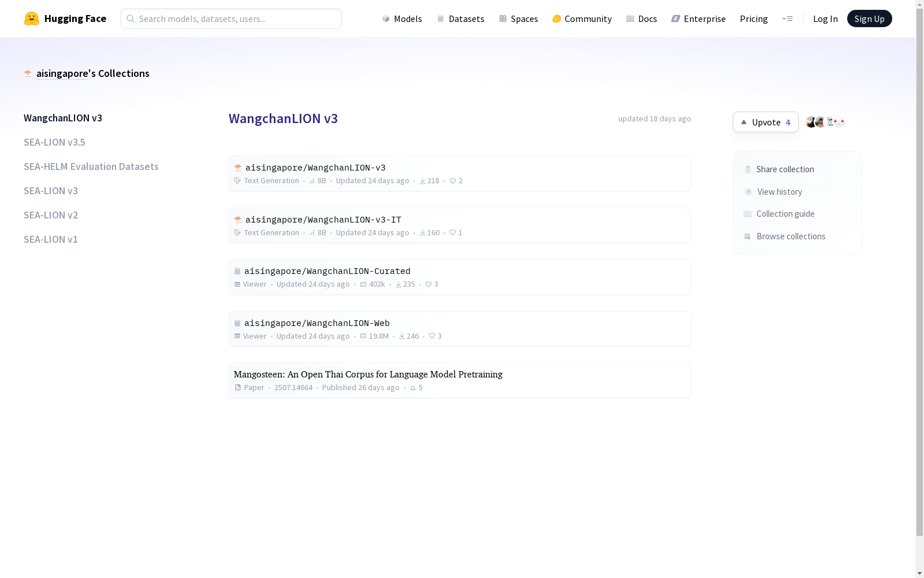Click heart icon on WangchanLION-v3-IT row
The image size is (924, 578).
453,233
